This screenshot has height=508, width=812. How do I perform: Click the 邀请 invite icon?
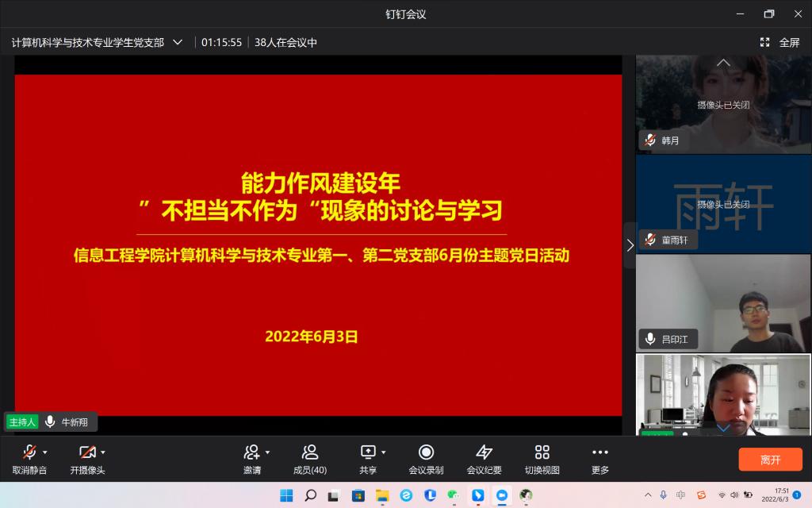tap(252, 452)
